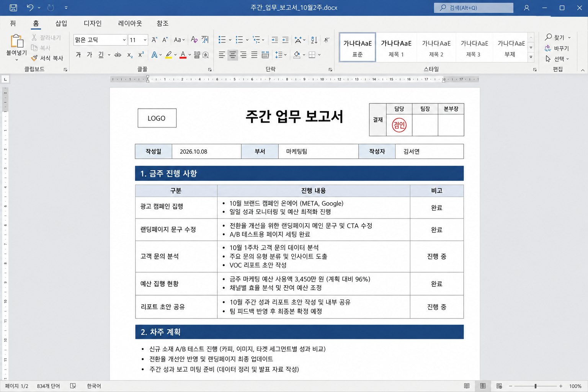Click the 서식 복사 format painter
This screenshot has height=392, width=588.
click(x=47, y=58)
